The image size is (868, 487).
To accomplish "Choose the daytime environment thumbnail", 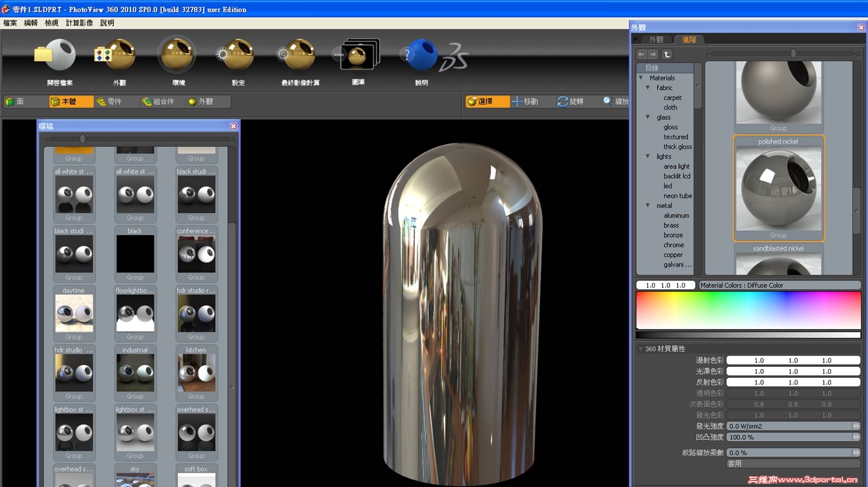I will coord(74,314).
